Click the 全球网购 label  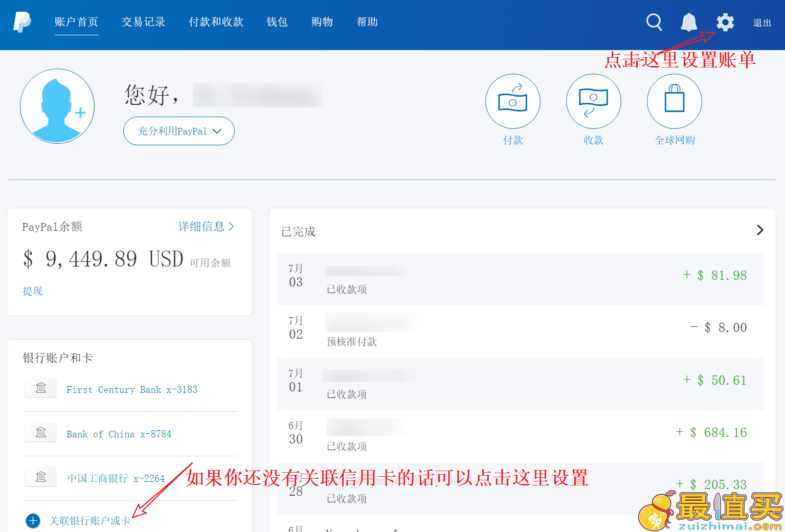pos(675,140)
